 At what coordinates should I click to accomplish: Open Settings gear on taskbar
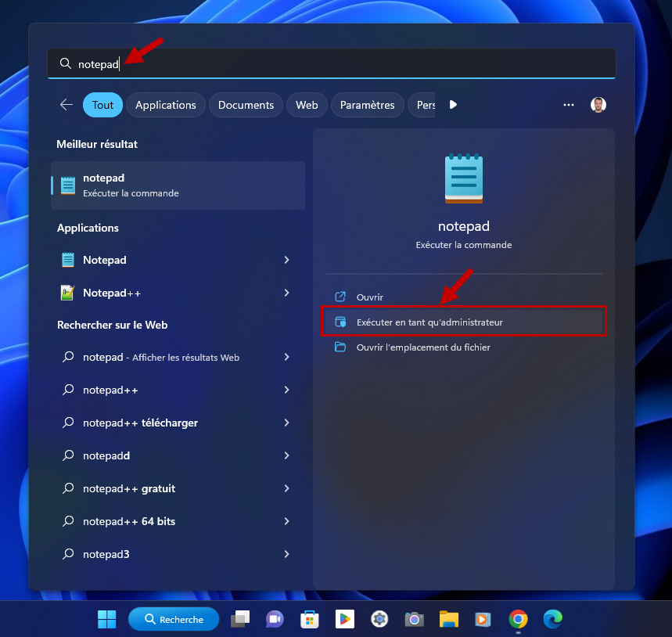click(x=379, y=619)
